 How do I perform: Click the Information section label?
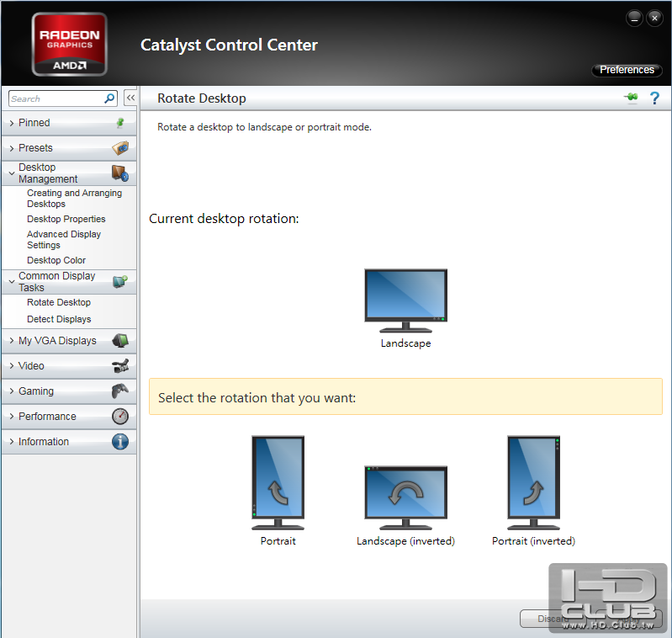[x=43, y=442]
